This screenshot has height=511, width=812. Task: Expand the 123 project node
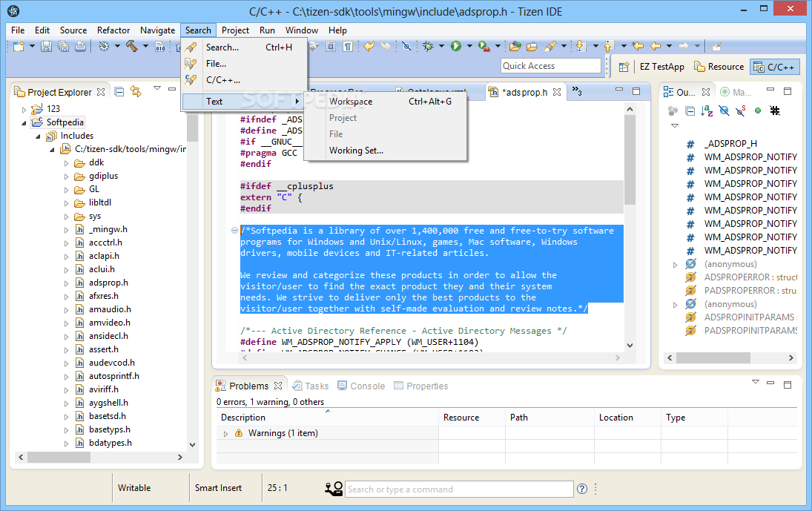tap(24, 110)
